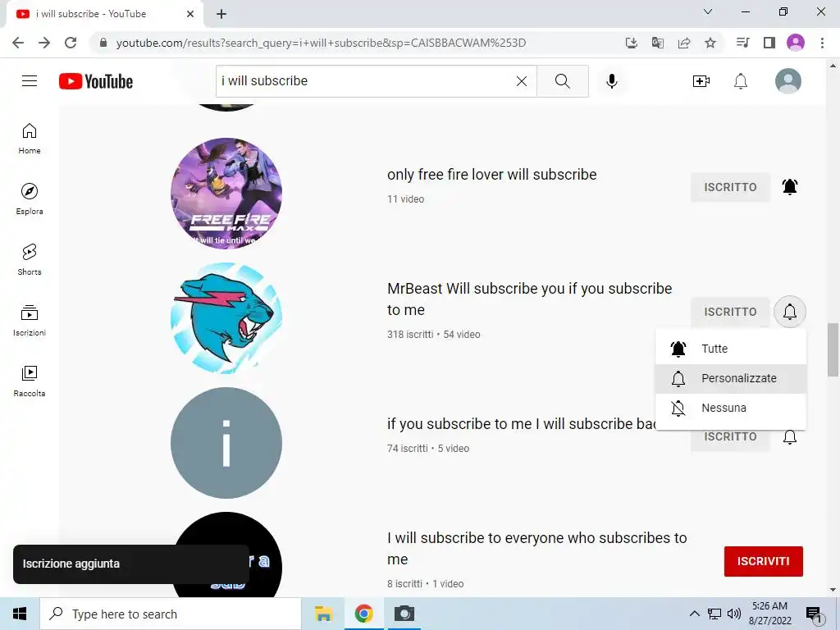
Task: Click the install app icon in address bar
Action: pos(632,43)
